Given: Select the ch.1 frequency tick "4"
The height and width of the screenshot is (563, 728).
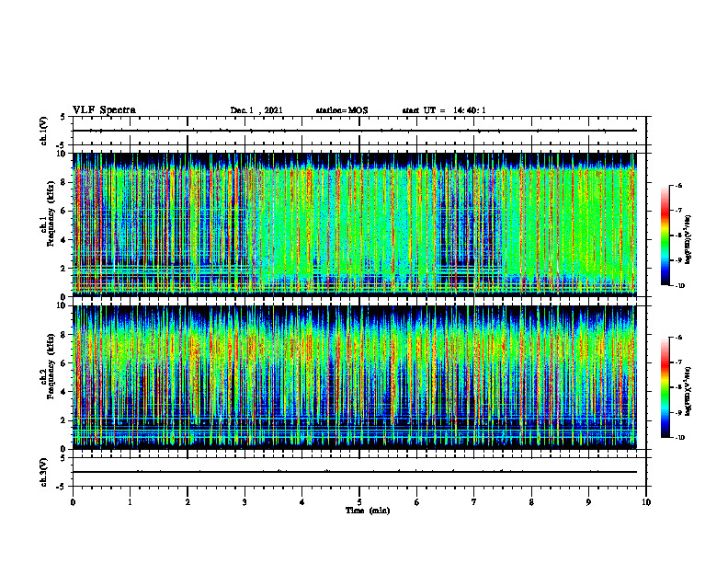Looking at the screenshot, I should (x=63, y=240).
